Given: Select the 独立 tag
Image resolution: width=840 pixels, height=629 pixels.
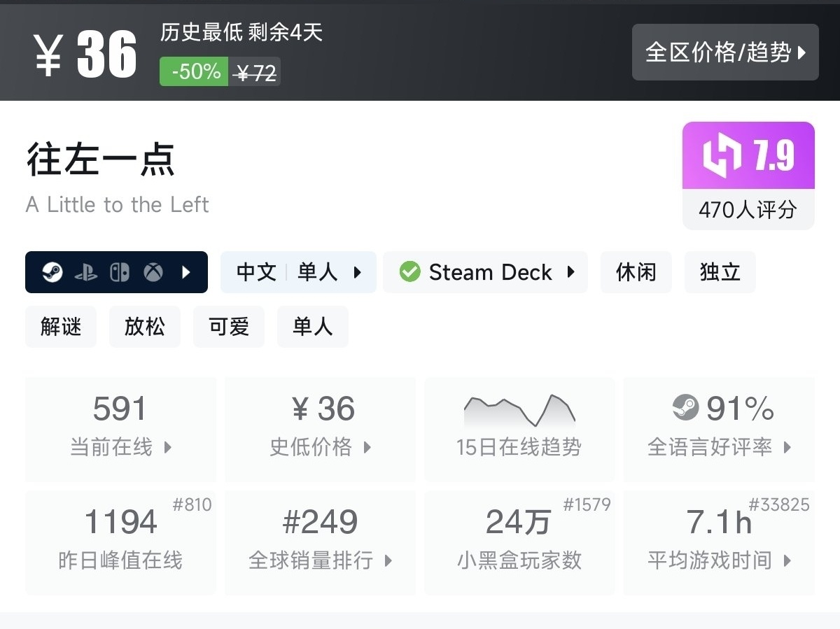Looking at the screenshot, I should [720, 272].
